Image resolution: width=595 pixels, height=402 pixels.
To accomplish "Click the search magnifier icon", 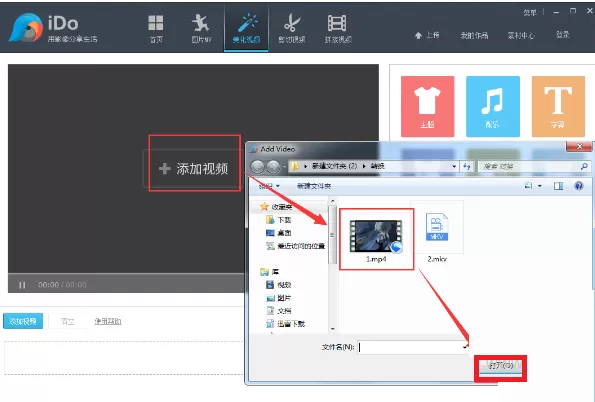I will click(x=584, y=166).
